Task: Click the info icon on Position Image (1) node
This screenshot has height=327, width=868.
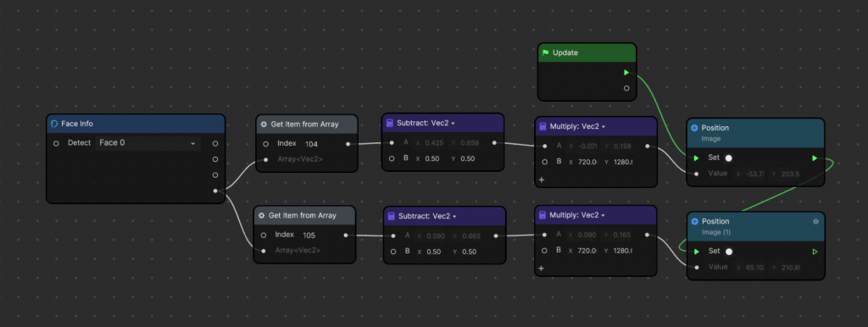Action: click(x=815, y=221)
